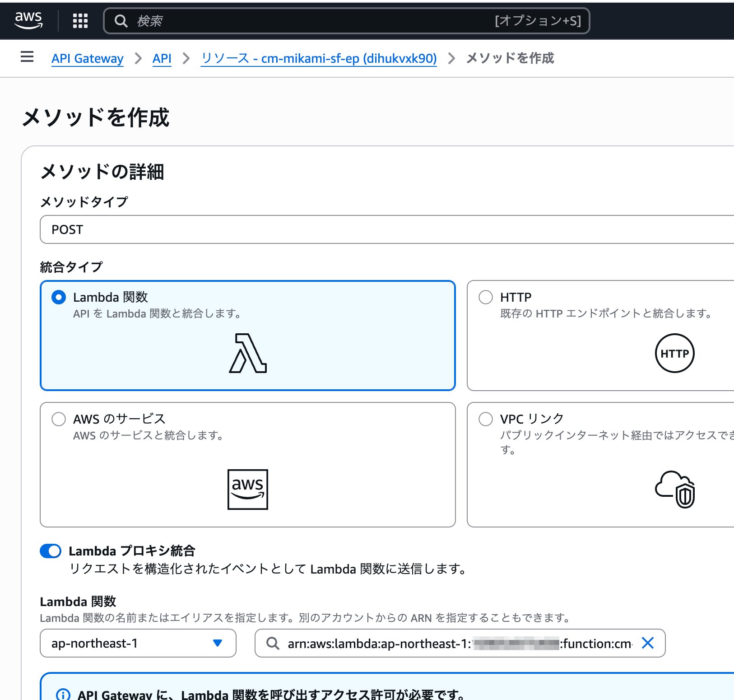Clear the Lambda function ARN with X

click(x=648, y=643)
